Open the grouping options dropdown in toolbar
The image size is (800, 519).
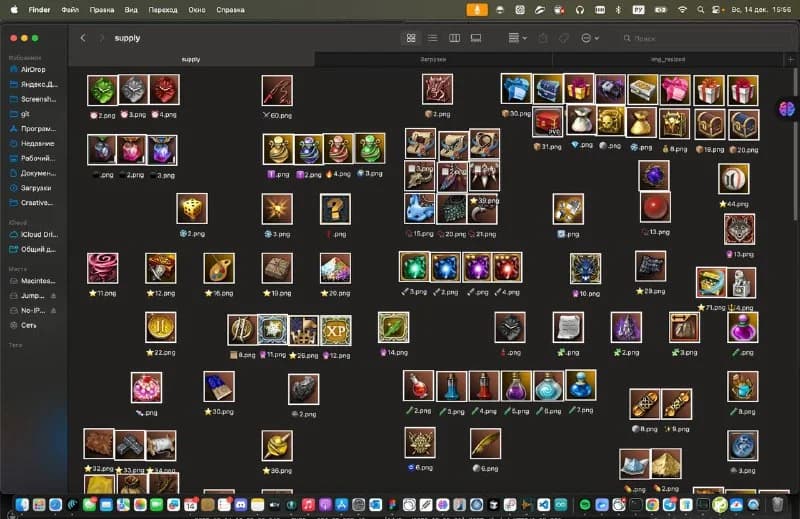click(517, 38)
